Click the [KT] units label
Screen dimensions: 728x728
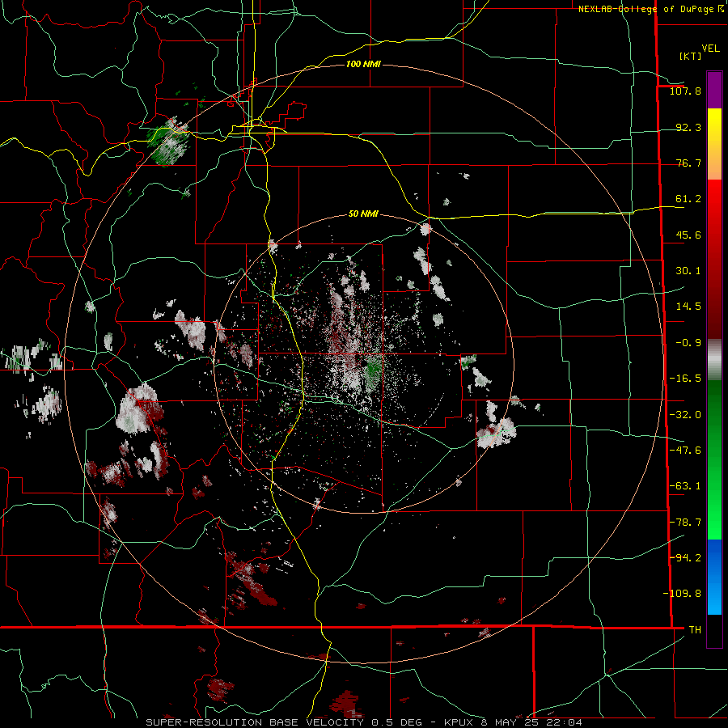click(691, 56)
